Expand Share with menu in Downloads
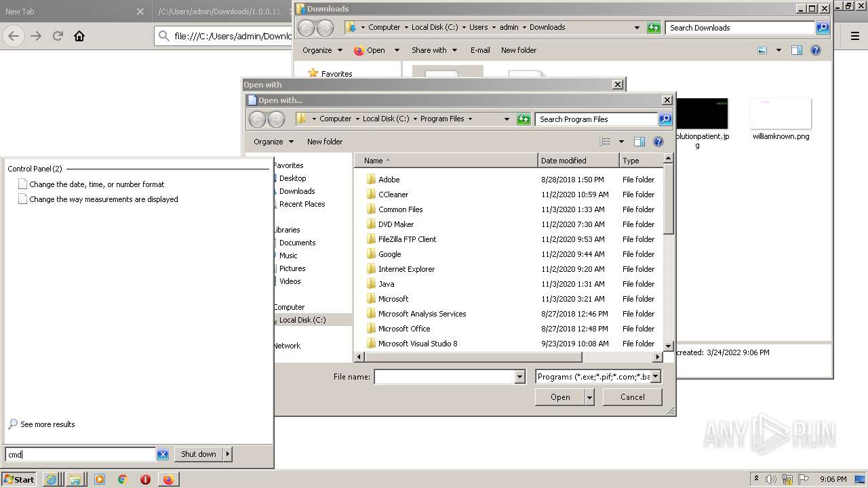The width and height of the screenshot is (868, 488). pyautogui.click(x=435, y=50)
